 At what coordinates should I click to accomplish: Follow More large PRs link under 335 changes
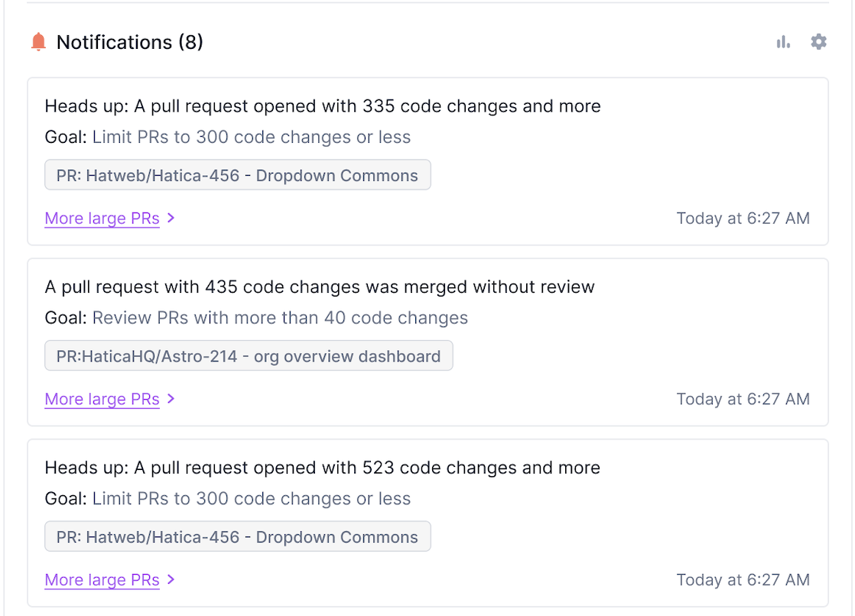click(x=102, y=219)
